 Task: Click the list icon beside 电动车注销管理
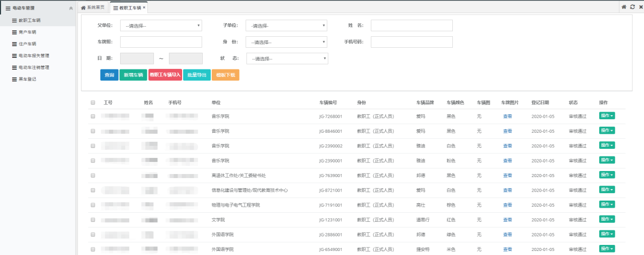[14, 67]
